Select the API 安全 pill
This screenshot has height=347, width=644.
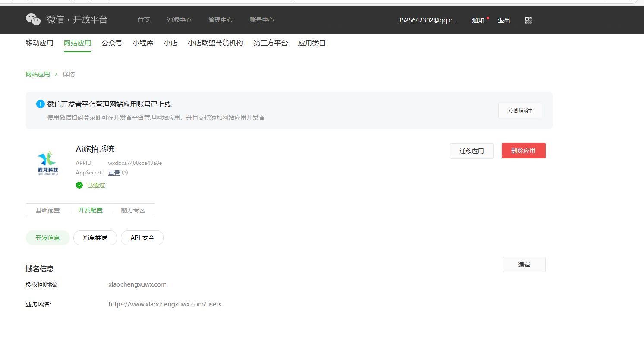[x=142, y=238]
